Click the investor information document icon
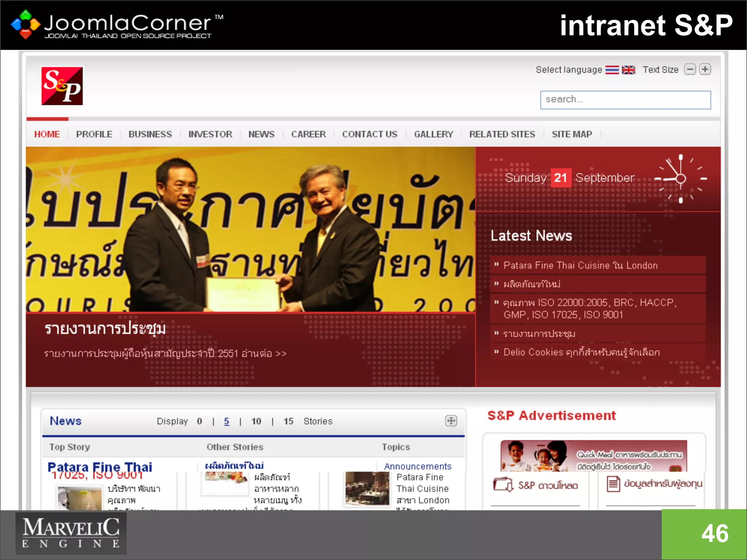Image resolution: width=747 pixels, height=560 pixels. (x=613, y=484)
